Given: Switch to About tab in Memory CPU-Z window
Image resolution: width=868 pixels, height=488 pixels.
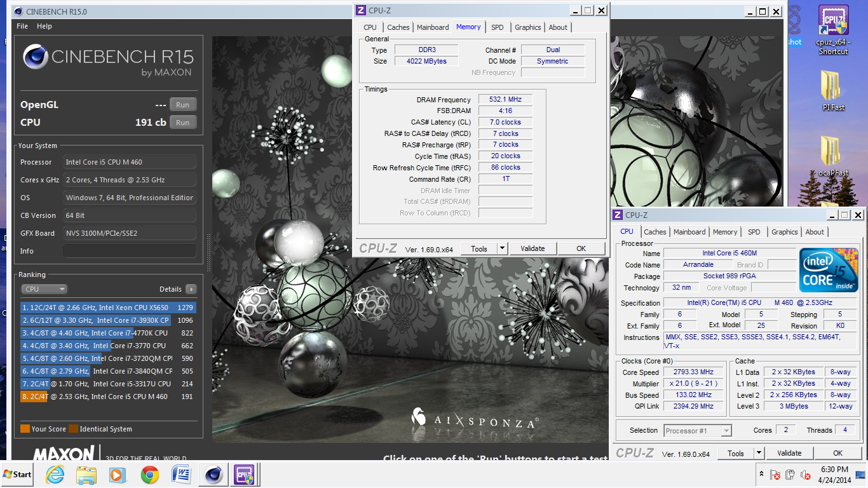Looking at the screenshot, I should click(558, 27).
